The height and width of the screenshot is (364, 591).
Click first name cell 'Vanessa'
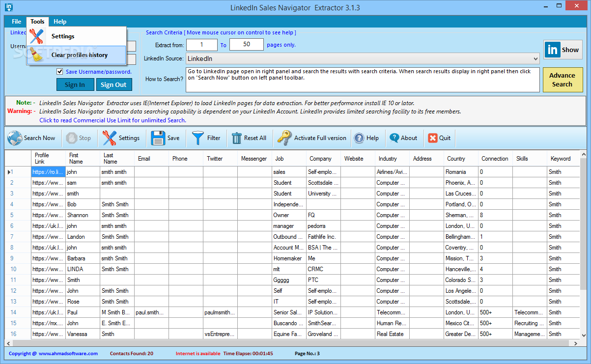(83, 334)
